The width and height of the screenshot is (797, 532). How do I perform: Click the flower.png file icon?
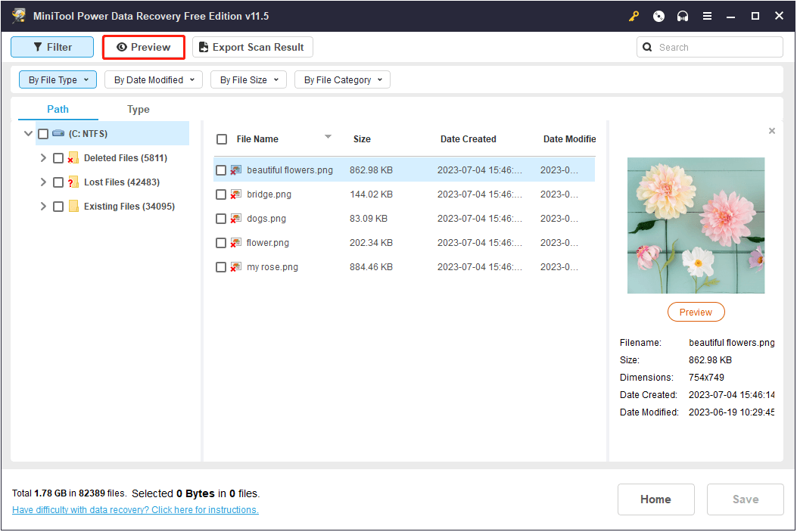click(236, 243)
